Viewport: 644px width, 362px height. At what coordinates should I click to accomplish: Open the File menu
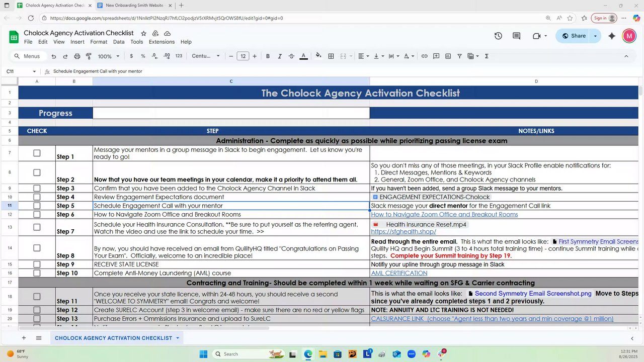point(28,42)
